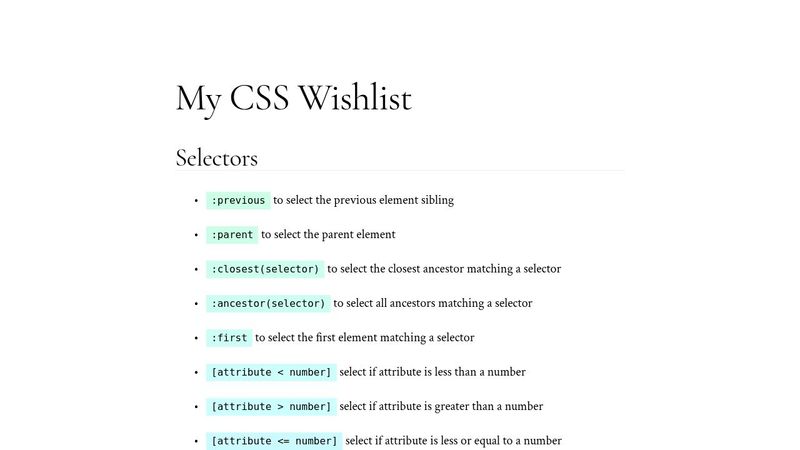Viewport: 800px width, 450px height.
Task: Click the bullet point beside the :previous item
Action: pyautogui.click(x=196, y=201)
